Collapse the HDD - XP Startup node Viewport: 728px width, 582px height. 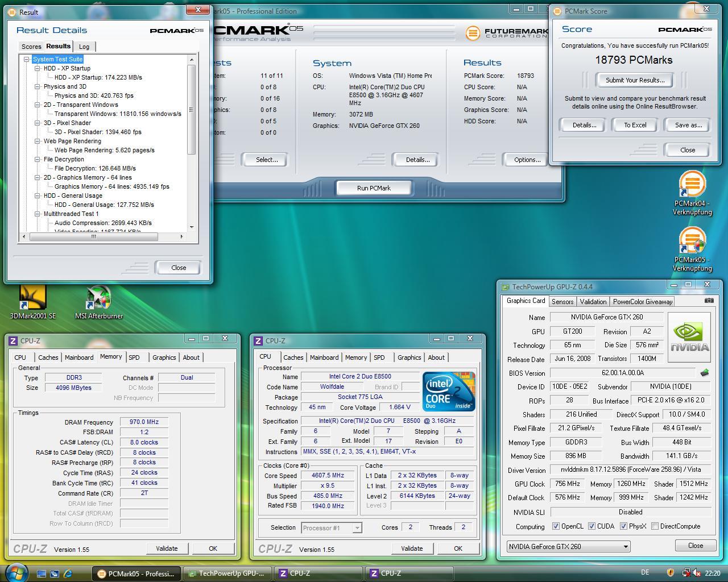[37, 68]
